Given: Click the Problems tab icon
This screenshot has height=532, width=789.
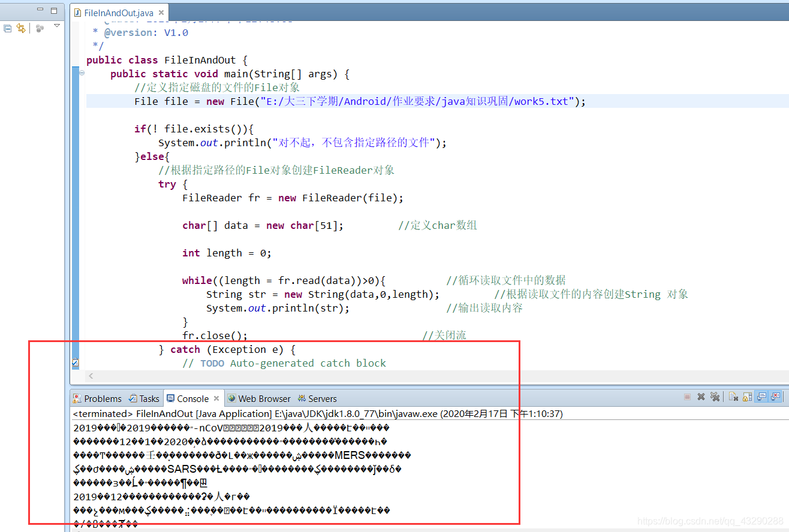Looking at the screenshot, I should click(x=77, y=398).
